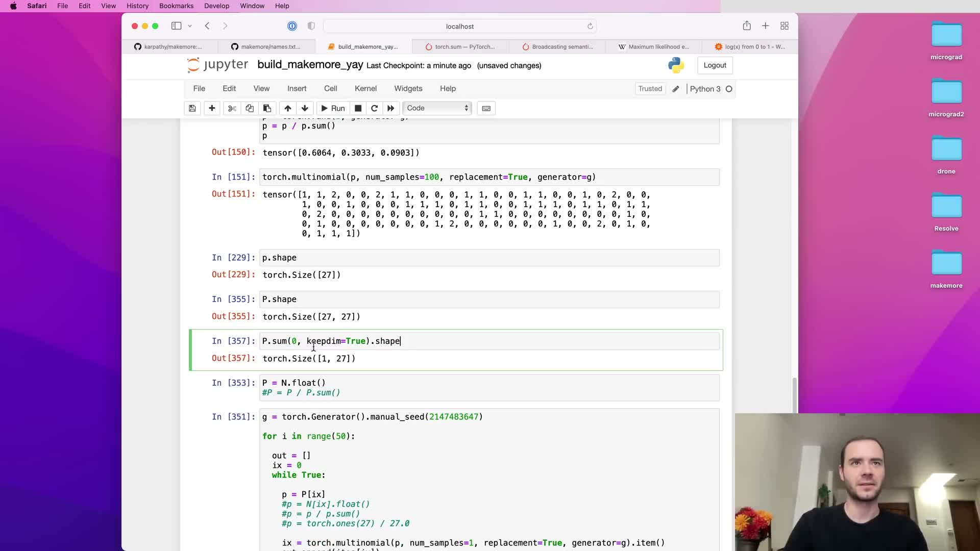Copy selected cells with the toolbar icon
This screenshot has height=551, width=980.
pos(250,108)
